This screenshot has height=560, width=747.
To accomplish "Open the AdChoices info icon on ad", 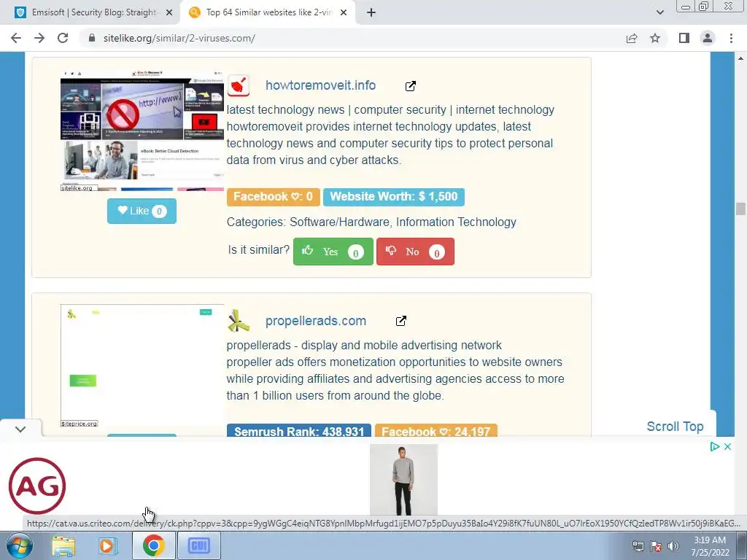I will (x=714, y=447).
